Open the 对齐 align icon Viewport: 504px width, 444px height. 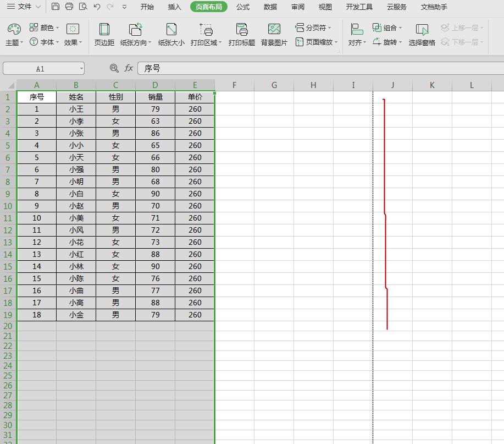click(357, 29)
